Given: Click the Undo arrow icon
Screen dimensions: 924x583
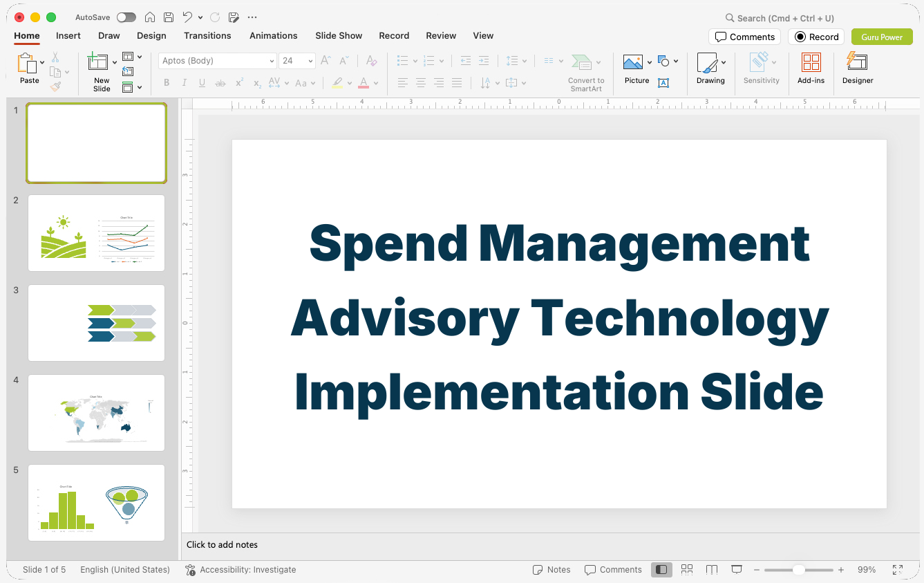Looking at the screenshot, I should [187, 17].
